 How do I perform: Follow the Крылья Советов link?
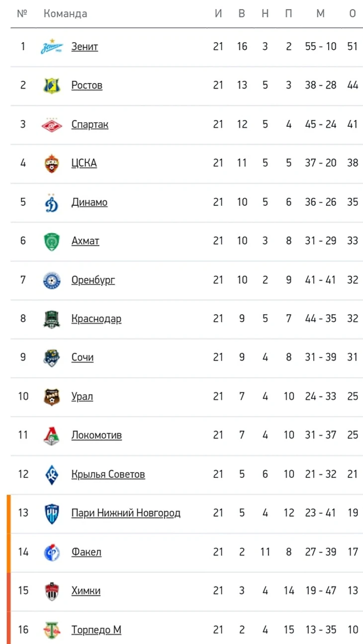pyautogui.click(x=108, y=474)
